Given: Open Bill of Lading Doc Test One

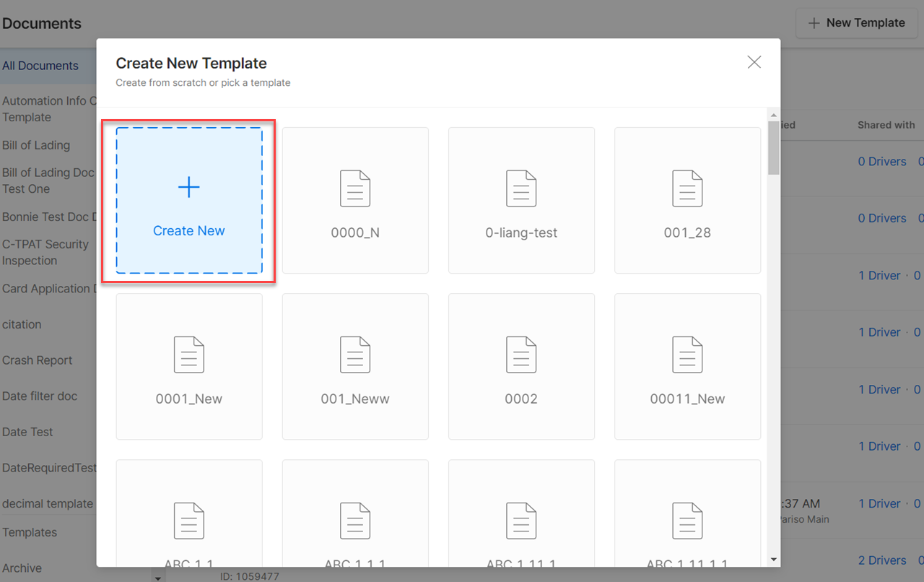Looking at the screenshot, I should (x=48, y=181).
